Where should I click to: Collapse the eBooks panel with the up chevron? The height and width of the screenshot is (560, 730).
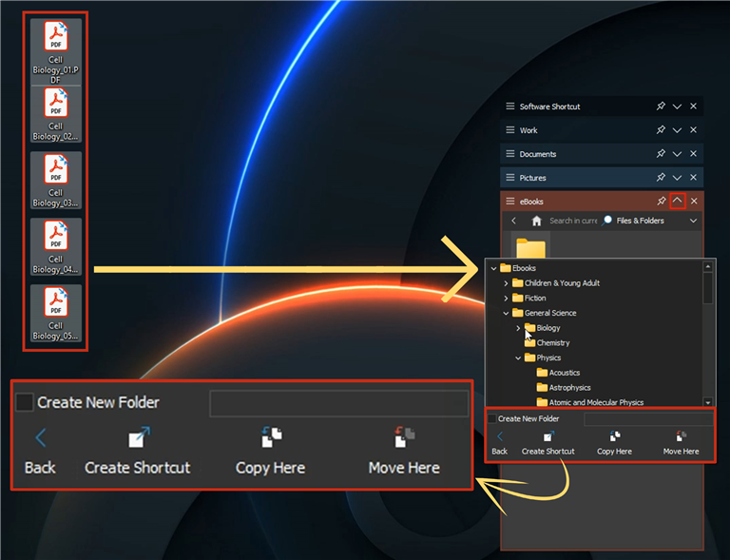(678, 201)
